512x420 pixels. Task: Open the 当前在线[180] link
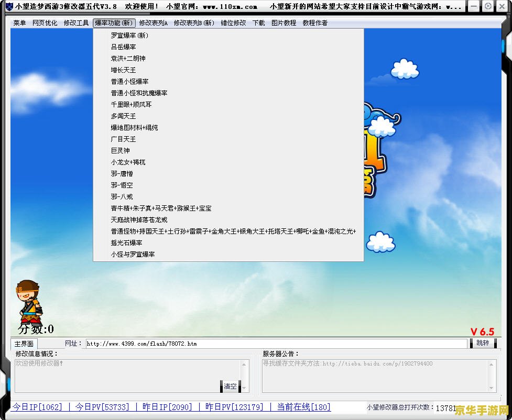303,407
